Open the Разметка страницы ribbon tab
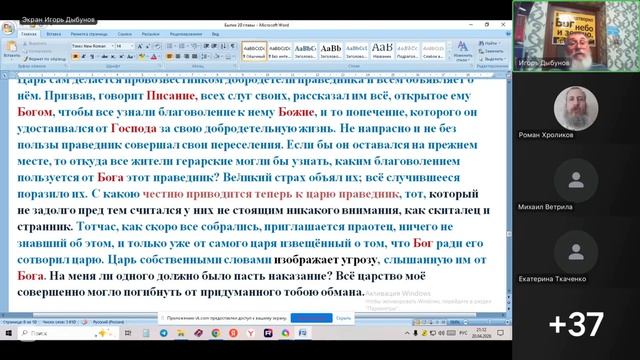 [x=89, y=34]
